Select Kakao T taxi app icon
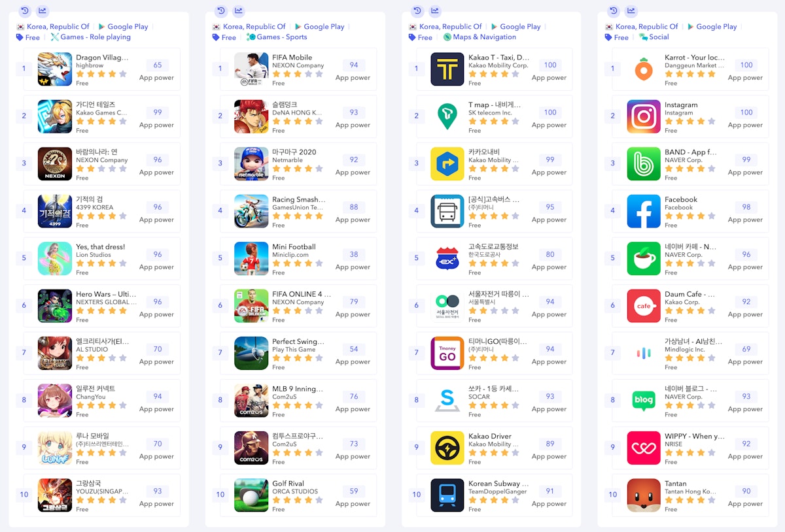Screen dimensions: 785x532 [x=447, y=69]
